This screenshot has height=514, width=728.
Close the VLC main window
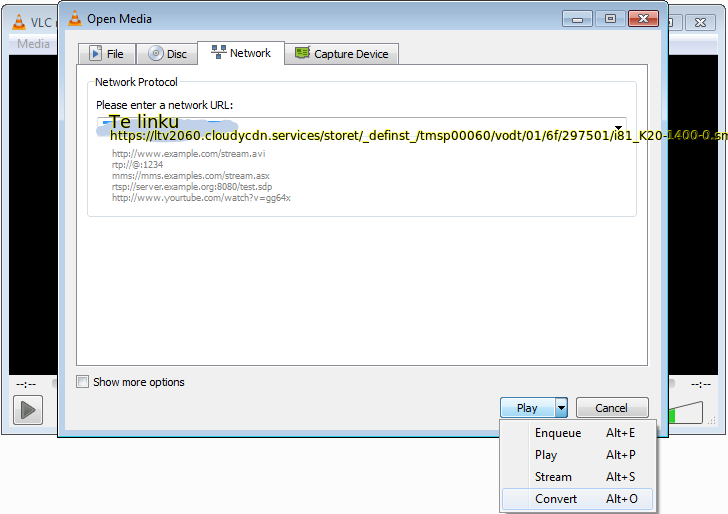[700, 22]
